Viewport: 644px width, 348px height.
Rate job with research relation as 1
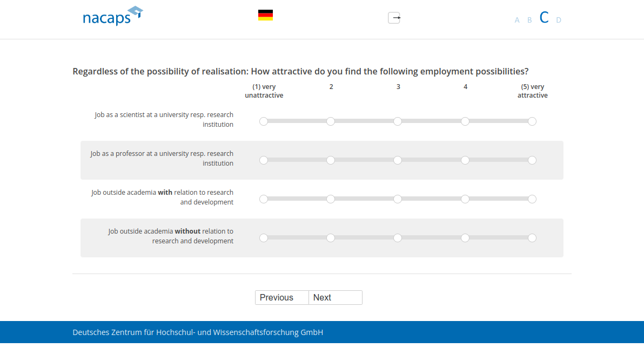[264, 199]
